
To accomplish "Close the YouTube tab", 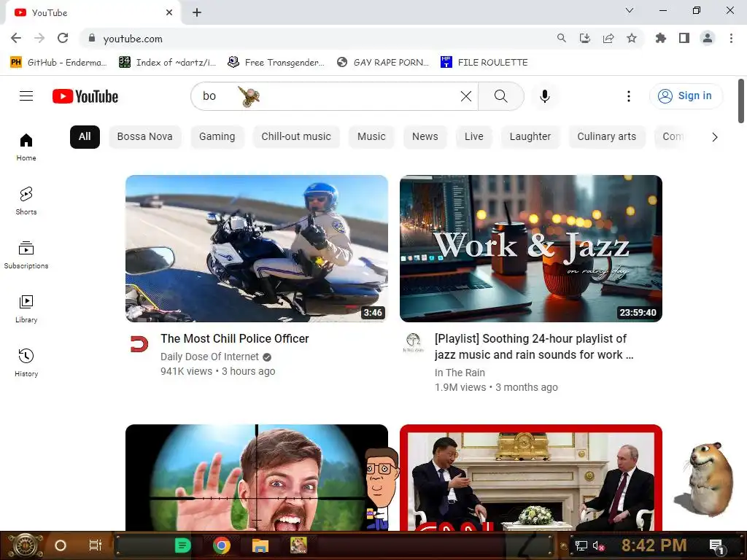I will pos(169,12).
